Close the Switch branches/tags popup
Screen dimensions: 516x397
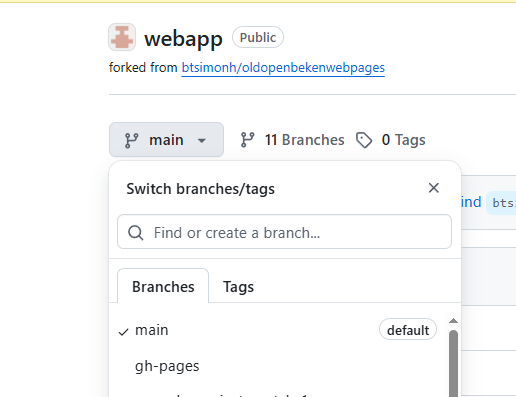433,188
